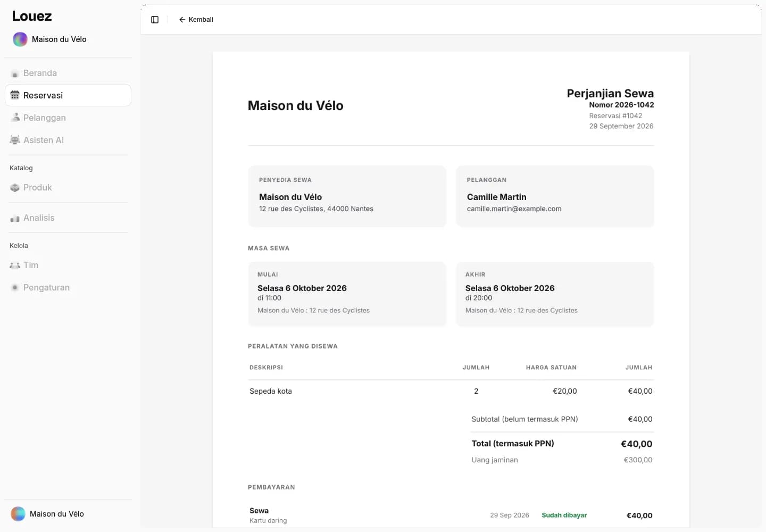Click the Produk box icon

(x=15, y=188)
